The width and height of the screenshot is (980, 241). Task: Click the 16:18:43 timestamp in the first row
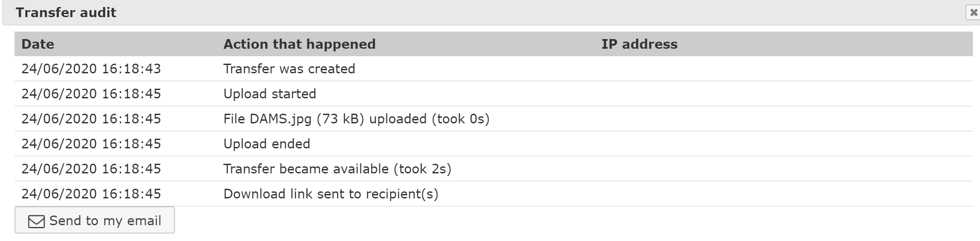point(131,69)
